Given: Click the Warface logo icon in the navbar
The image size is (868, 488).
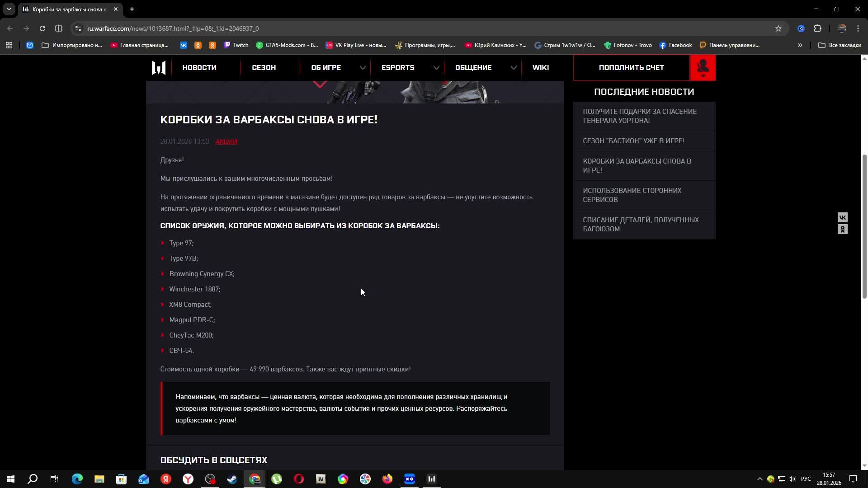Looking at the screenshot, I should (158, 68).
